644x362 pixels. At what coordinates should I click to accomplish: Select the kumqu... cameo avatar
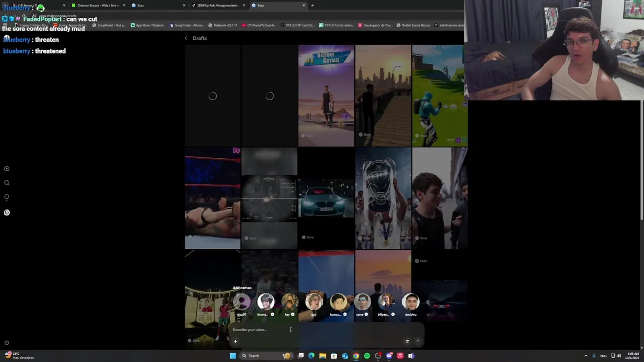click(x=338, y=302)
